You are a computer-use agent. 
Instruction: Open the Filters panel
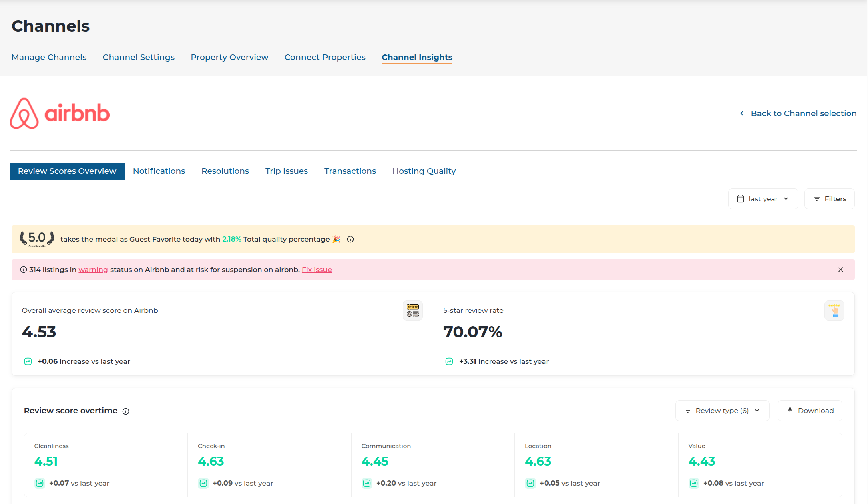[x=829, y=199]
